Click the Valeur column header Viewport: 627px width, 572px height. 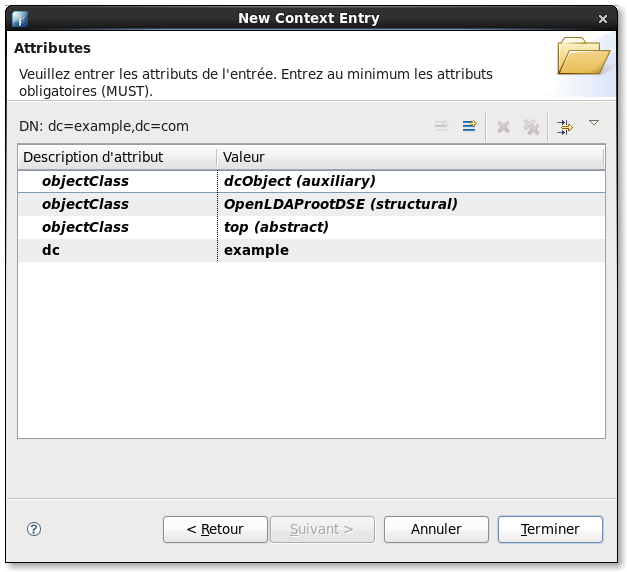point(410,157)
